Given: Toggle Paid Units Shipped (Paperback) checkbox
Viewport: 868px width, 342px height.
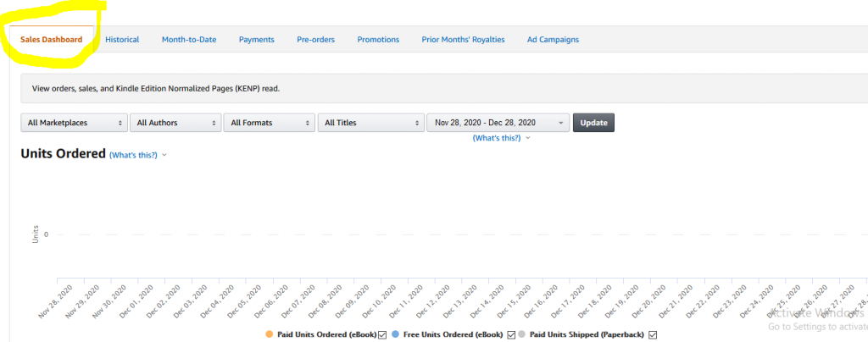Looking at the screenshot, I should (651, 335).
